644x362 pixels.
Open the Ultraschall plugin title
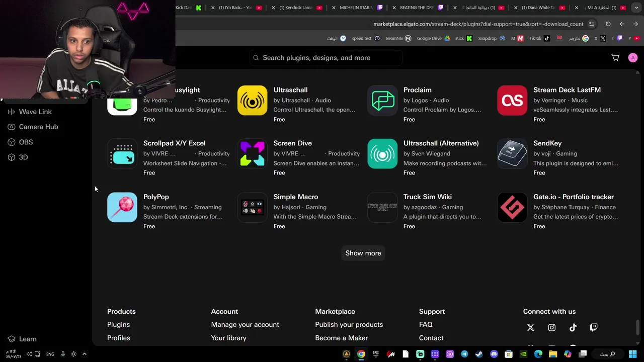(x=290, y=90)
